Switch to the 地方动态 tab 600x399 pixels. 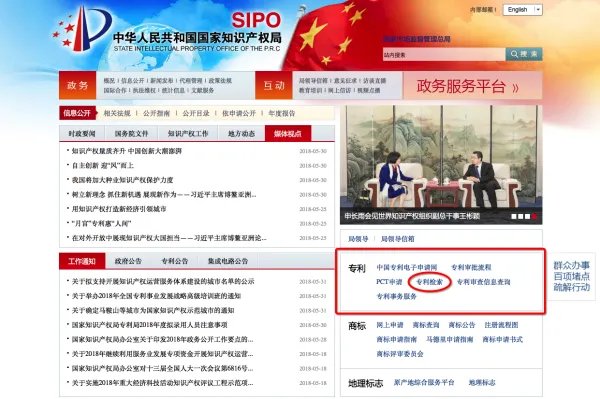pyautogui.click(x=241, y=134)
